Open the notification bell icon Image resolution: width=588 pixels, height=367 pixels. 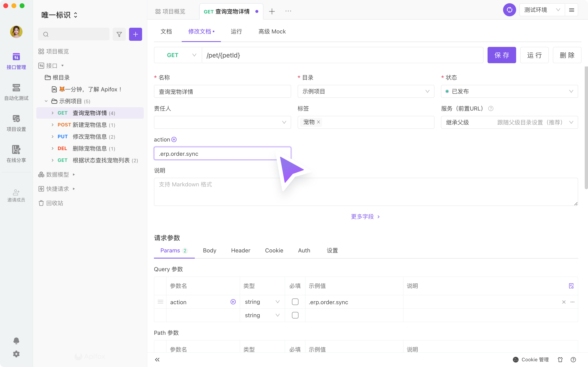[16, 340]
